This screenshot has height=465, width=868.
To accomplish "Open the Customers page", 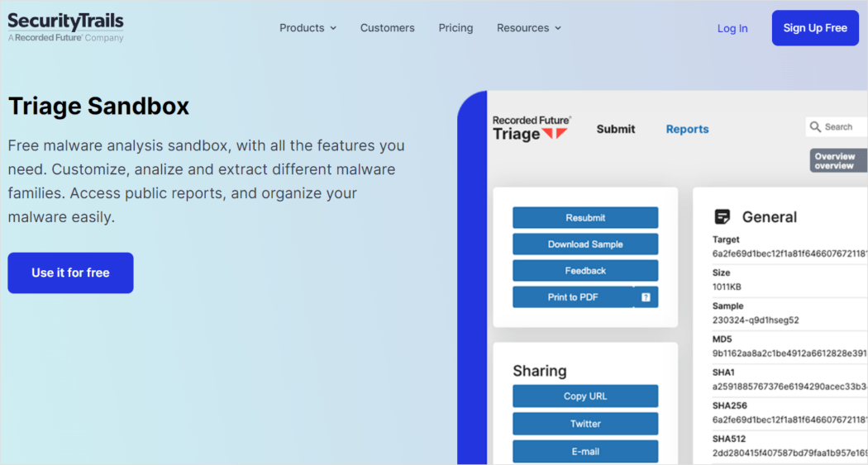I will [387, 28].
